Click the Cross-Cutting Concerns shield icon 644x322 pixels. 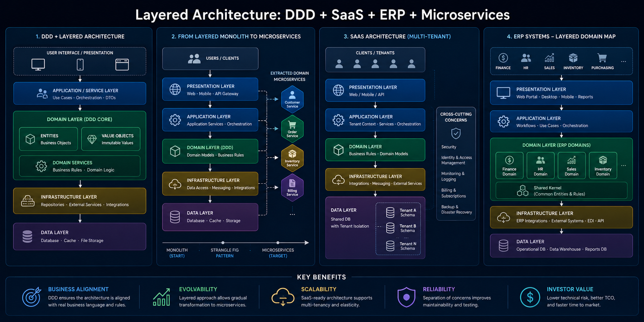click(456, 133)
